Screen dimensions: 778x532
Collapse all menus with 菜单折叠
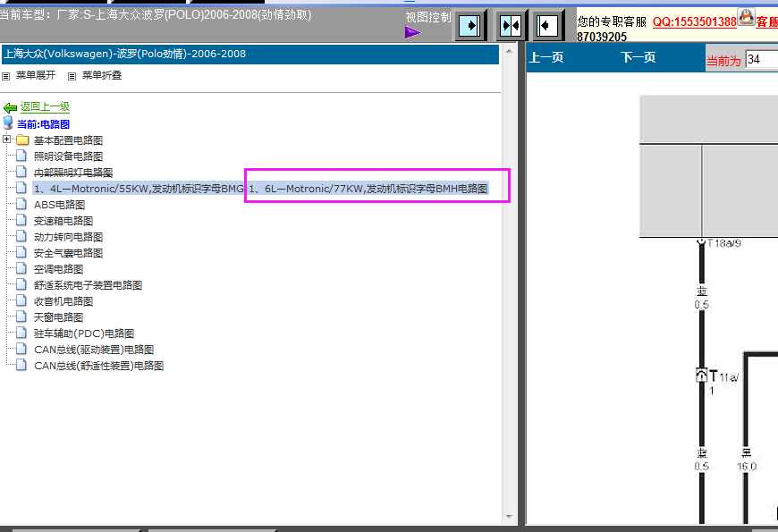pos(102,75)
